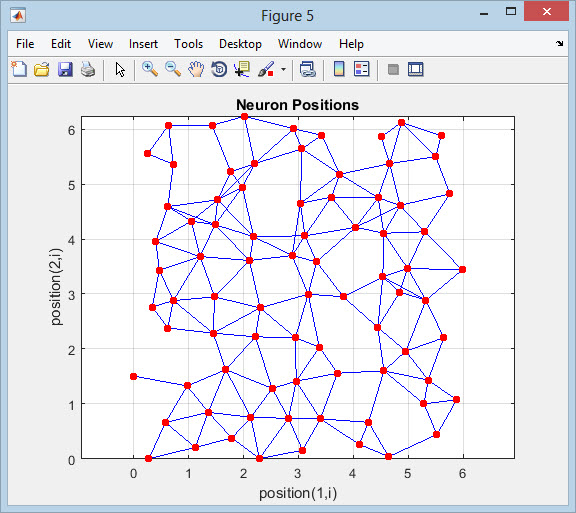Hide plot tools gray square icon
Viewport: 576px width, 513px height.
pyautogui.click(x=393, y=69)
